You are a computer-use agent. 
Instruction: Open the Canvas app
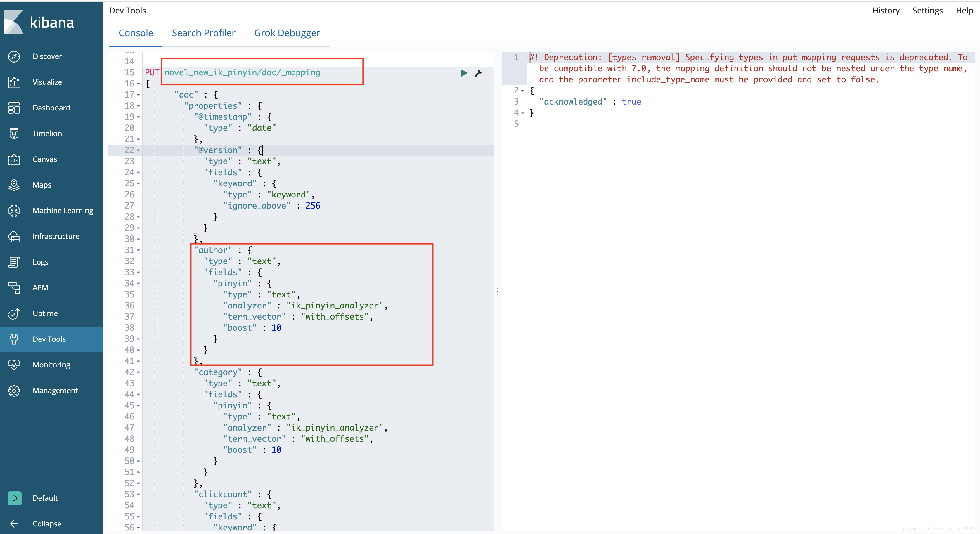pyautogui.click(x=44, y=159)
